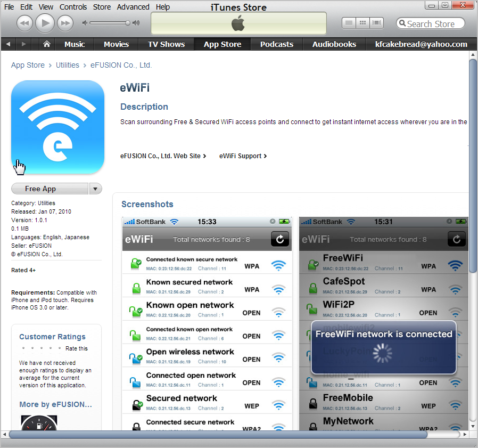This screenshot has height=448, width=478.
Task: Minimize the iTunes window
Action: coord(431,5)
